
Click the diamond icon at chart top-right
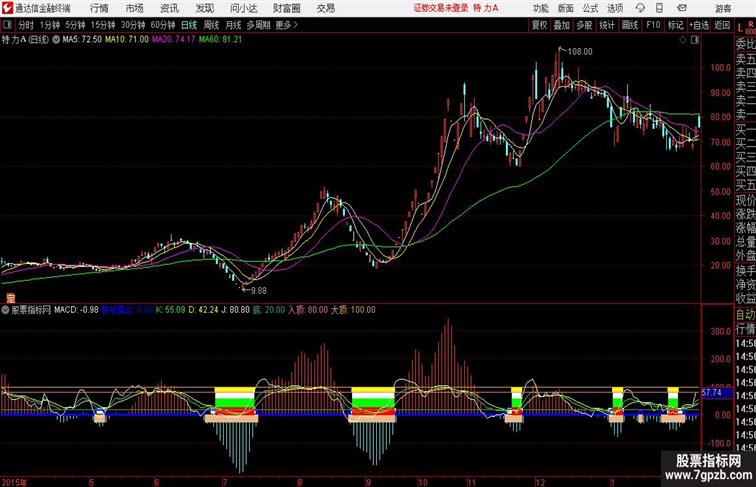pyautogui.click(x=683, y=40)
